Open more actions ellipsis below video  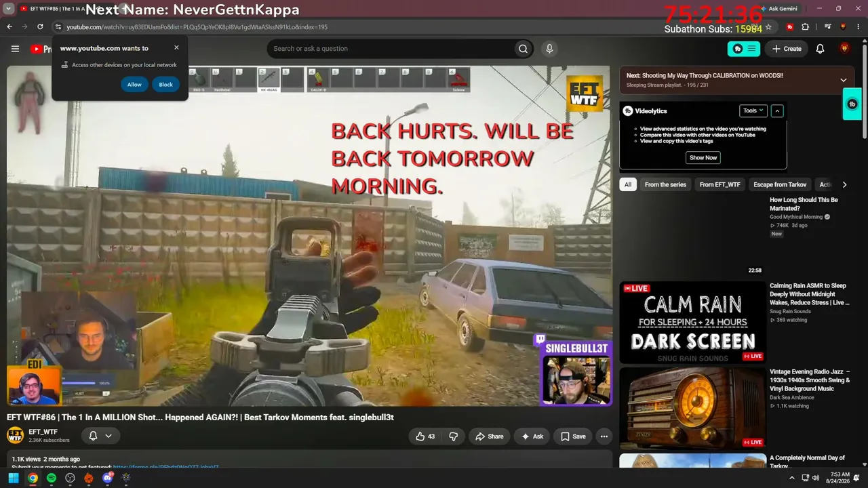pos(604,436)
